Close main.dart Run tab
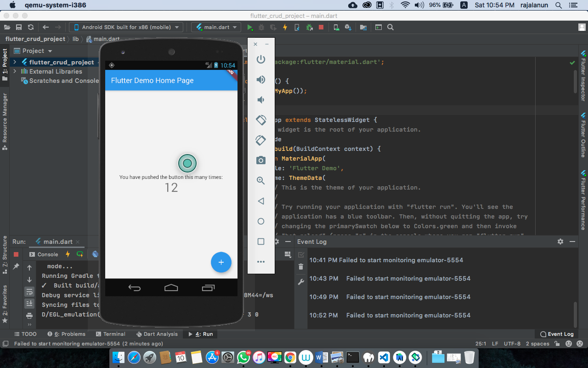The width and height of the screenshot is (588, 368). coord(77,241)
